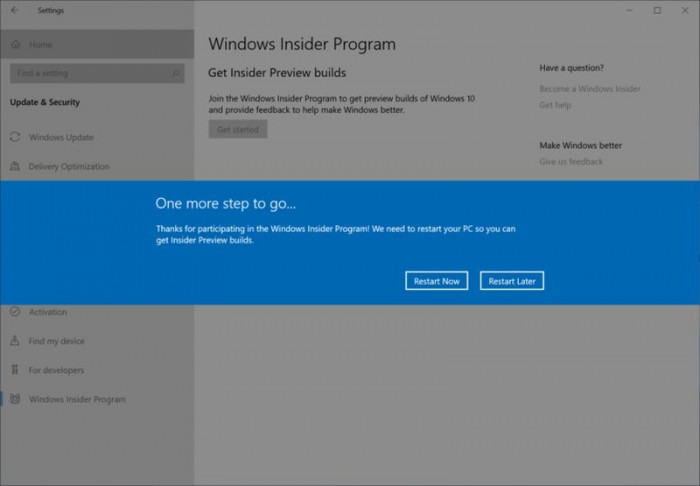Click the 'Update & Security' section label

[45, 102]
